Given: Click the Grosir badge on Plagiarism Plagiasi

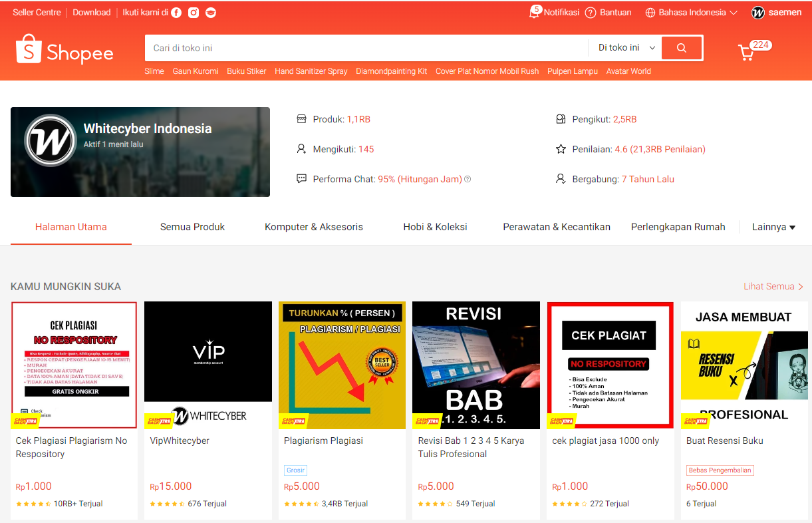Looking at the screenshot, I should point(295,470).
